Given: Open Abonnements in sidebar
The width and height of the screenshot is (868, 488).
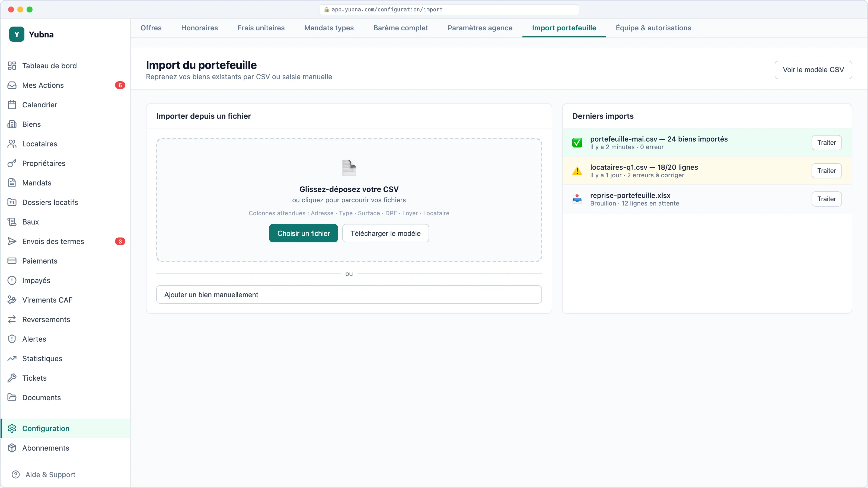Looking at the screenshot, I should (x=65, y=448).
